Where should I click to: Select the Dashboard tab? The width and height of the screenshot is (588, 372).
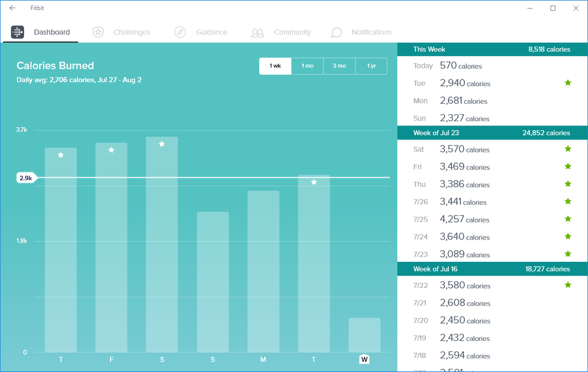(41, 32)
